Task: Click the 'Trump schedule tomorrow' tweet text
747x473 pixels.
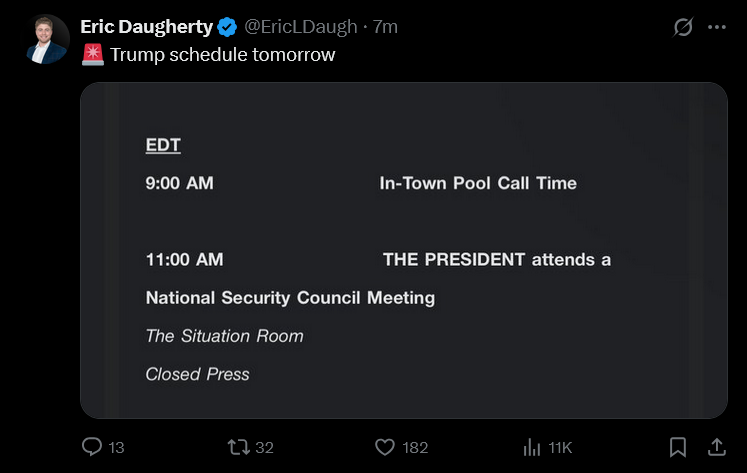Action: coord(222,55)
